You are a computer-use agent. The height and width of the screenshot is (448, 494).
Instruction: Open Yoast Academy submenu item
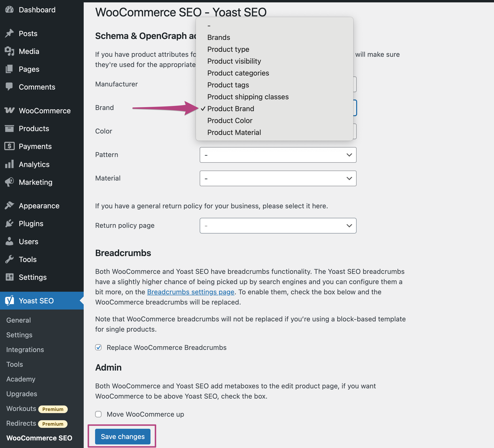pos(21,379)
